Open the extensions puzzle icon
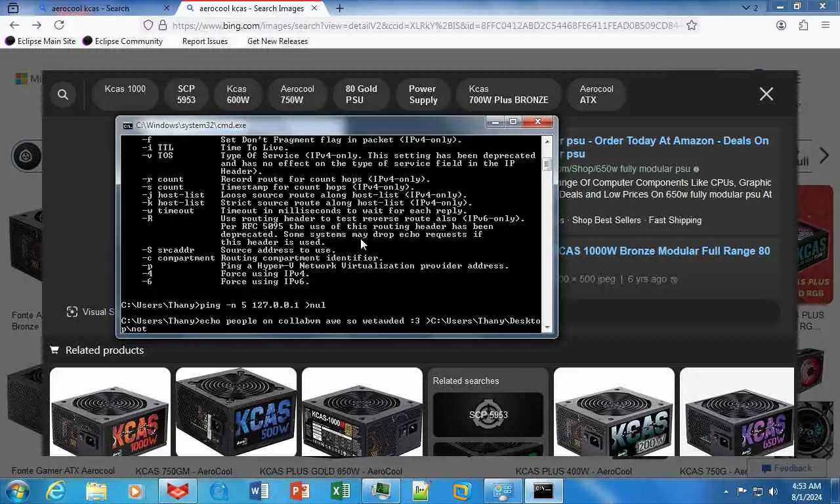This screenshot has width=840, height=504. point(803,25)
